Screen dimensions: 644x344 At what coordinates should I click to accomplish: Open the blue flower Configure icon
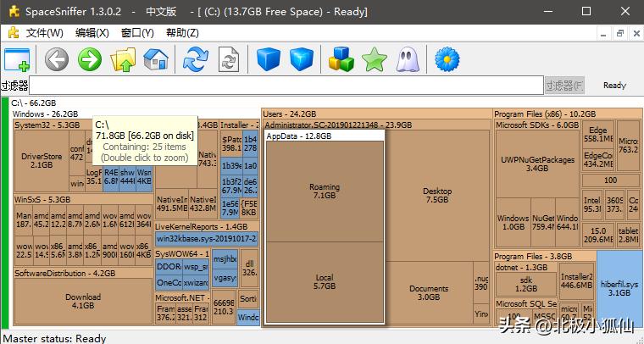pyautogui.click(x=447, y=59)
